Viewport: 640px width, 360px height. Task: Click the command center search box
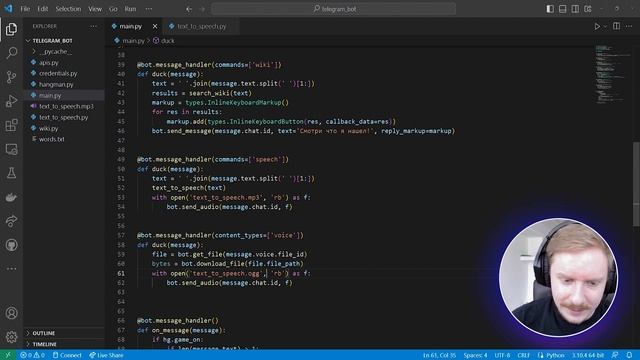point(333,9)
